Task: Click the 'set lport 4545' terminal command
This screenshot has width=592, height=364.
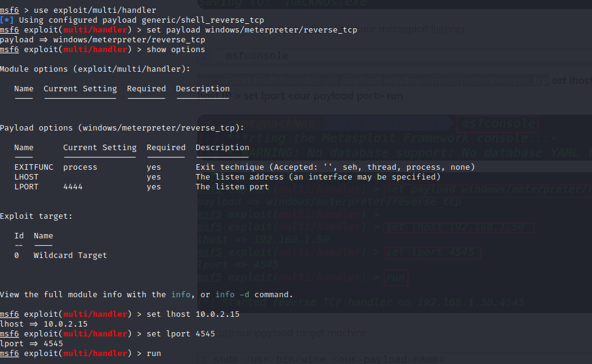Action: pos(181,334)
